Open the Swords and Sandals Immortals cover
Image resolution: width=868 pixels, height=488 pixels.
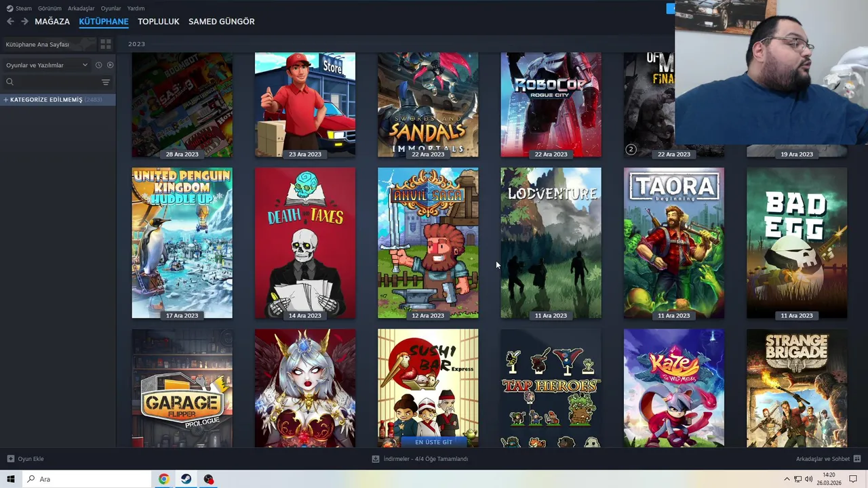tap(428, 105)
